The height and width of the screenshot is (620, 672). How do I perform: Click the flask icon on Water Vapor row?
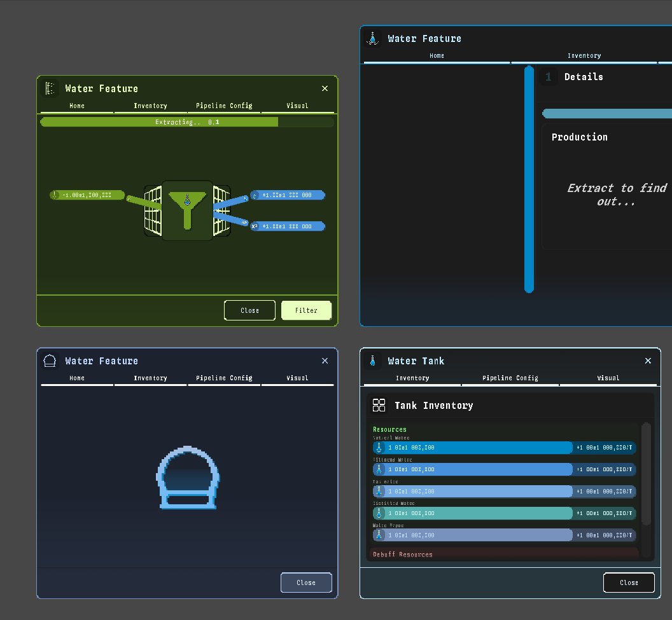[379, 535]
